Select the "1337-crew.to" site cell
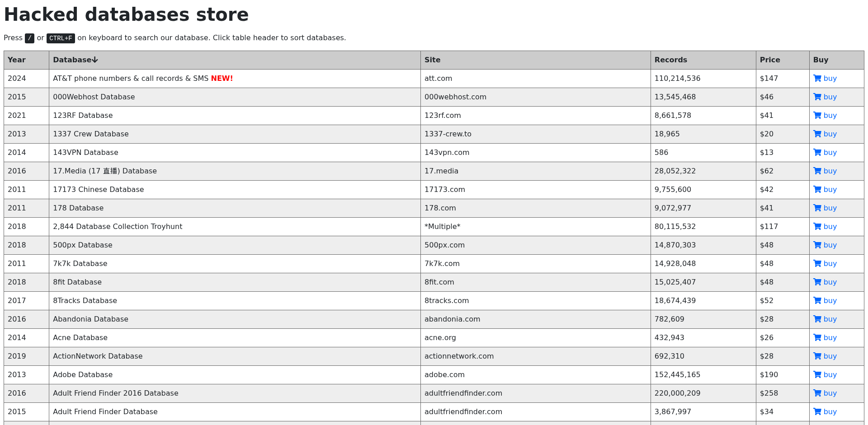 click(535, 134)
